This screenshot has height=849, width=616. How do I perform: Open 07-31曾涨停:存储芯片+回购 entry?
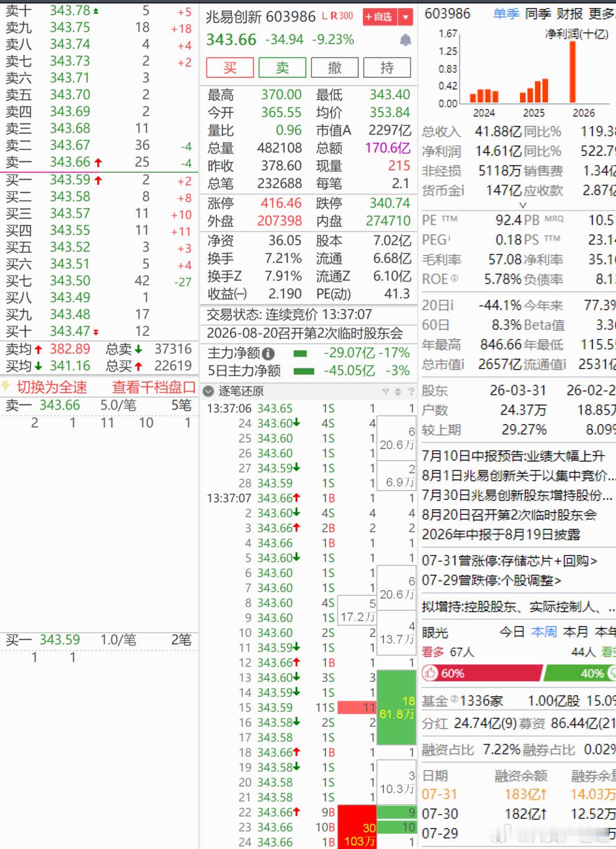(x=509, y=560)
